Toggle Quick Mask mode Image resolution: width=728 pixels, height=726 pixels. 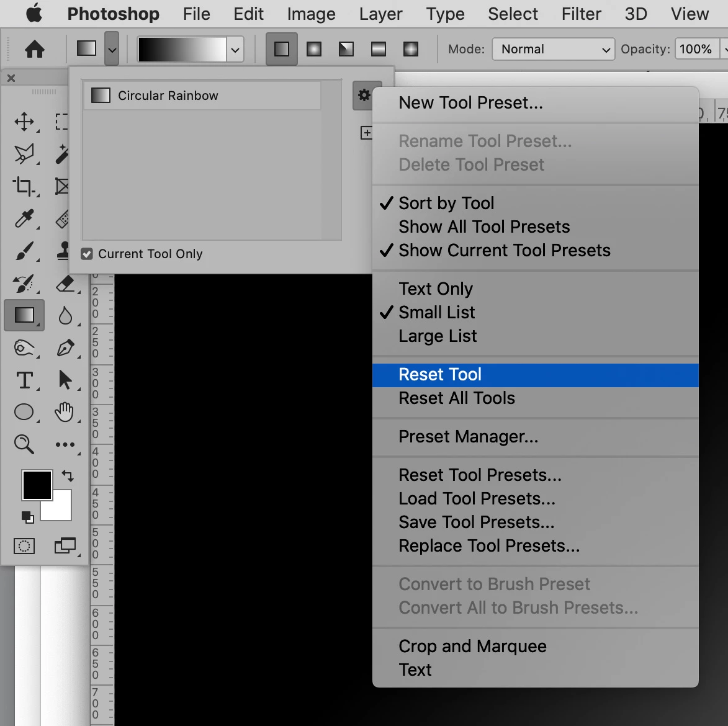[24, 546]
